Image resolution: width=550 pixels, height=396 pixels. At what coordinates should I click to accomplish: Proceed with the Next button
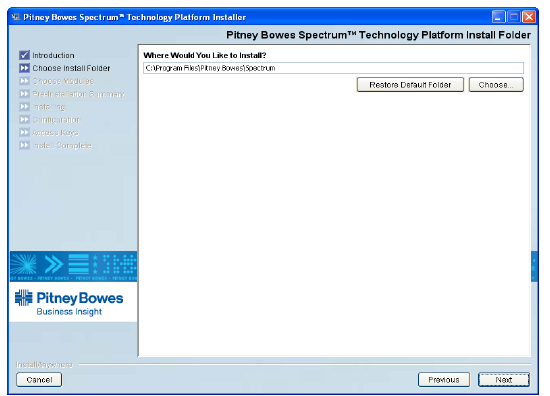pyautogui.click(x=504, y=380)
